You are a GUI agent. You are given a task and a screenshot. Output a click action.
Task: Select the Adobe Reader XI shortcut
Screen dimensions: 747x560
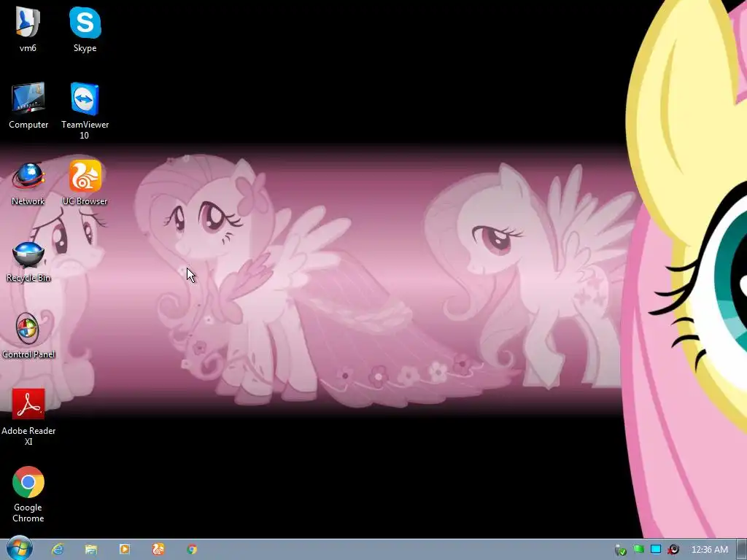tap(28, 416)
